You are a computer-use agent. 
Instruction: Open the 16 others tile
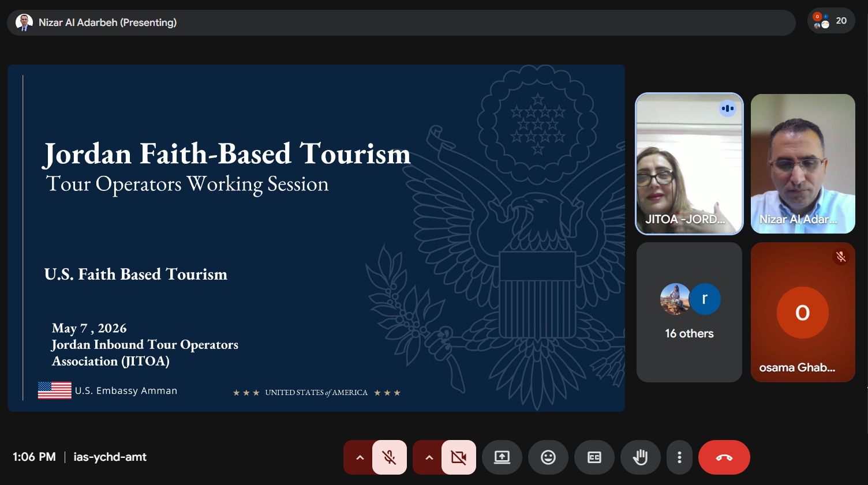click(x=689, y=312)
